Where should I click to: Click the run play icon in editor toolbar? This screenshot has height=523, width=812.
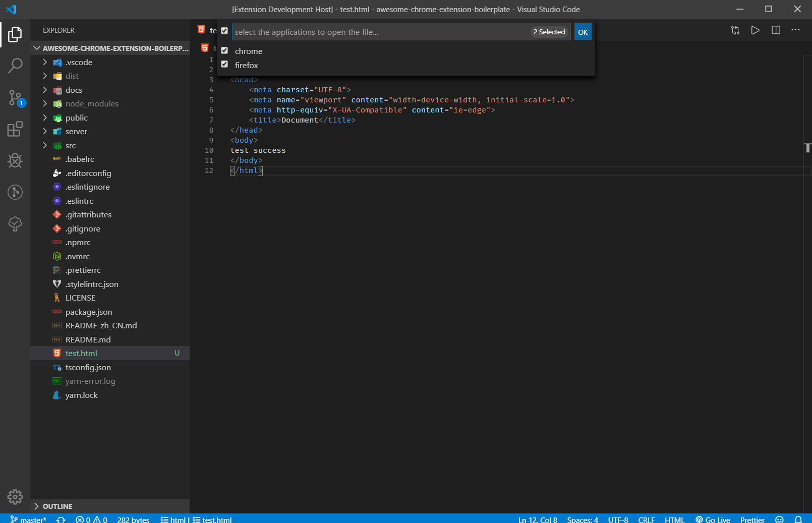click(755, 30)
